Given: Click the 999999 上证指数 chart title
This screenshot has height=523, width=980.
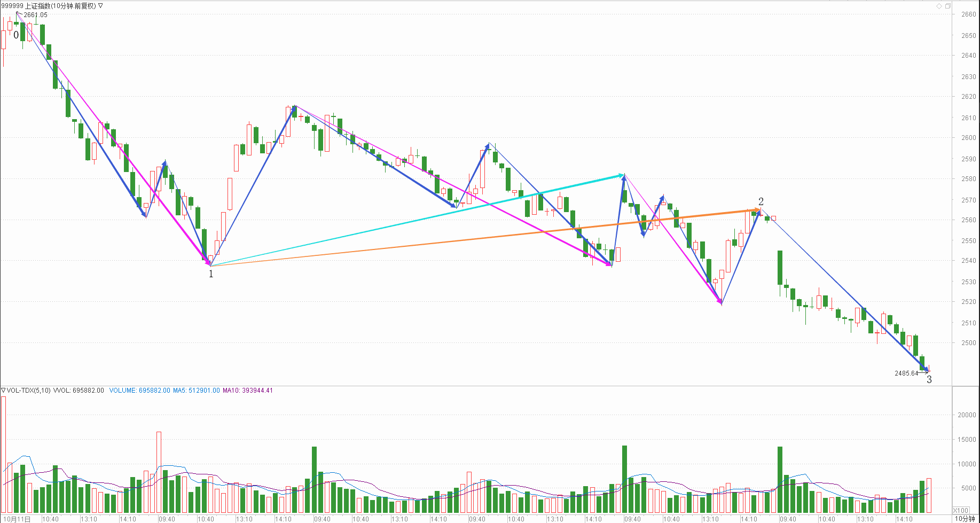Looking at the screenshot, I should click(x=48, y=6).
